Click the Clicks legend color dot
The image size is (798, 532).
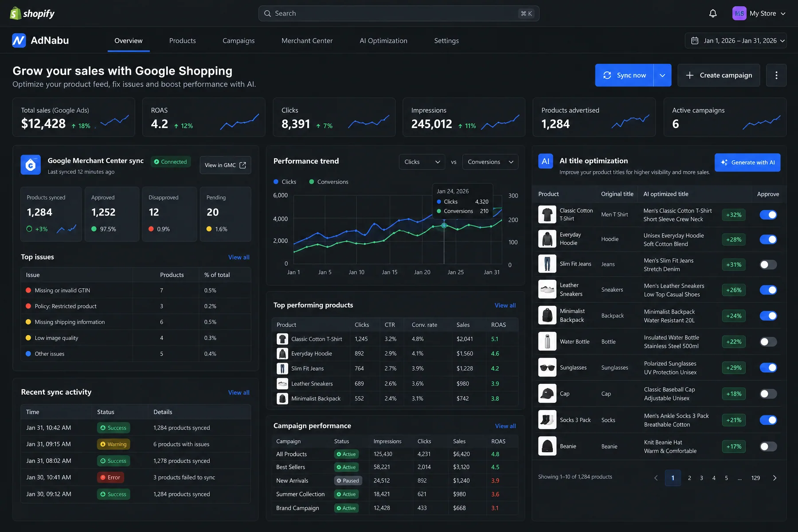[x=276, y=182]
